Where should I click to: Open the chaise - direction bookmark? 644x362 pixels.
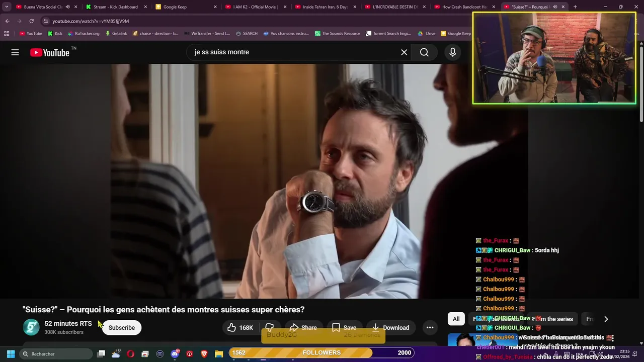[155, 34]
